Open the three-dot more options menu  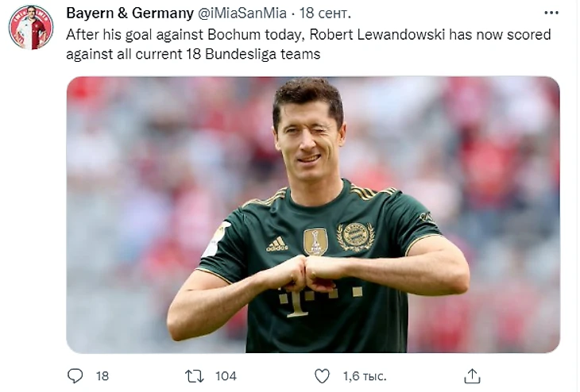pos(551,13)
